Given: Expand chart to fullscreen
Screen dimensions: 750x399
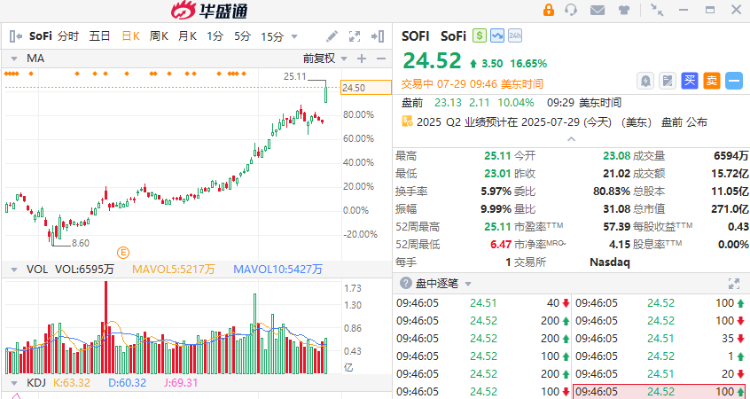Looking at the screenshot, I should 354,36.
